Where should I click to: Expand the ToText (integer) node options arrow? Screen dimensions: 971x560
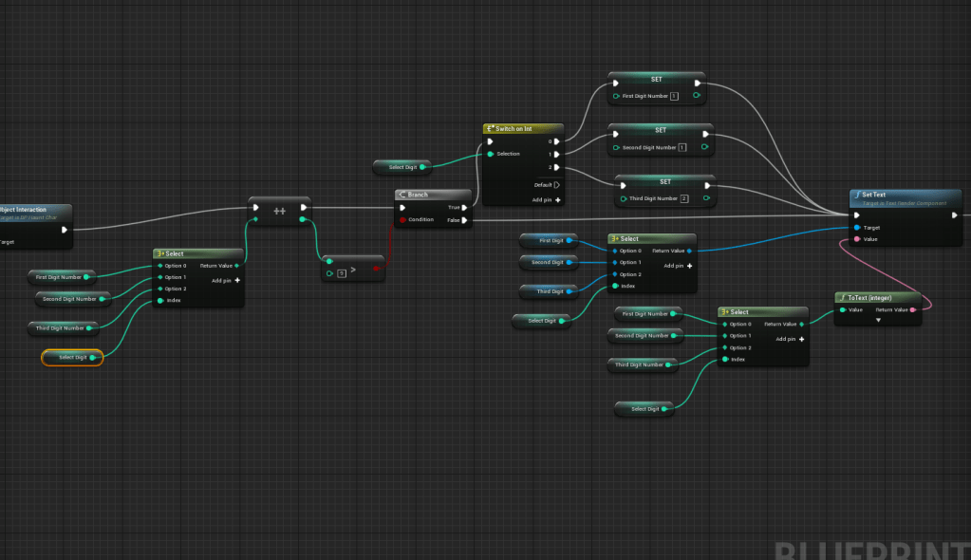[878, 320]
